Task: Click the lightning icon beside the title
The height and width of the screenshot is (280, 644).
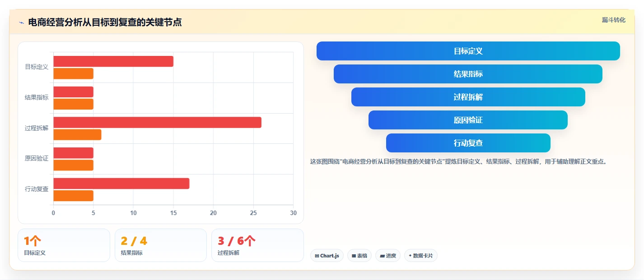Action: (x=21, y=23)
